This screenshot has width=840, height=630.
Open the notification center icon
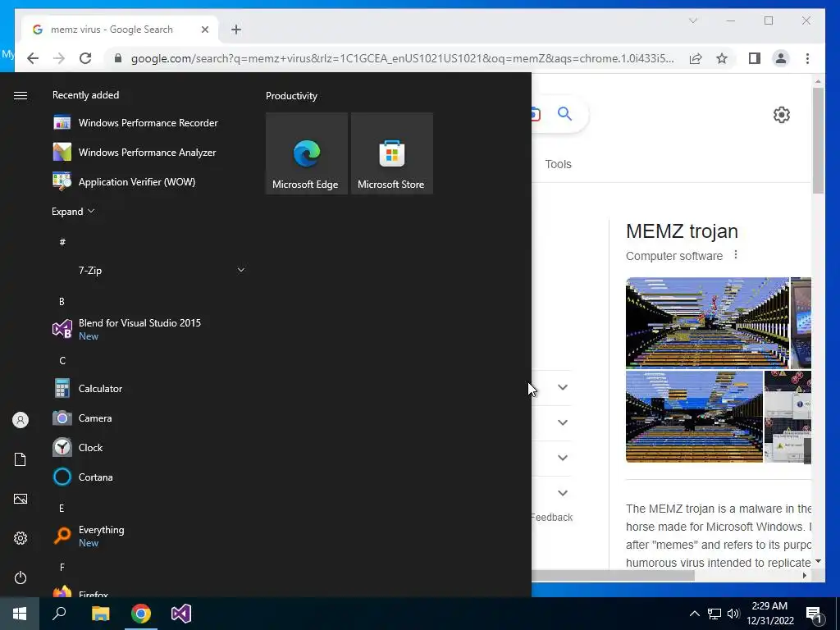(x=815, y=614)
